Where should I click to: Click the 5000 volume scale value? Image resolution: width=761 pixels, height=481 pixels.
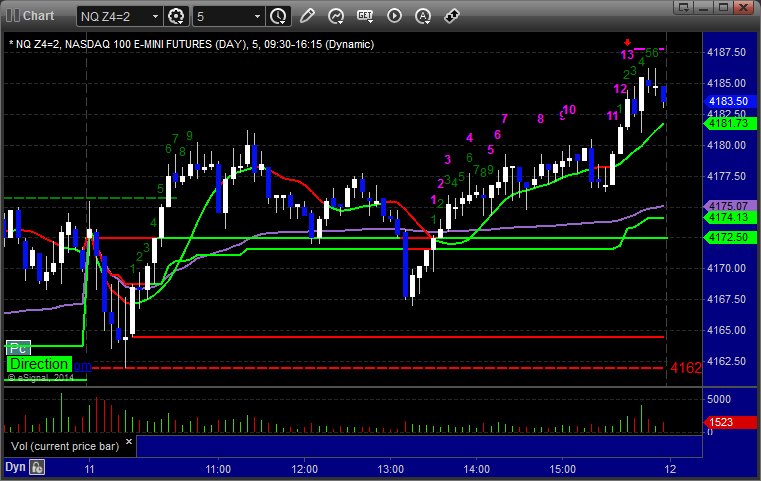tap(719, 399)
